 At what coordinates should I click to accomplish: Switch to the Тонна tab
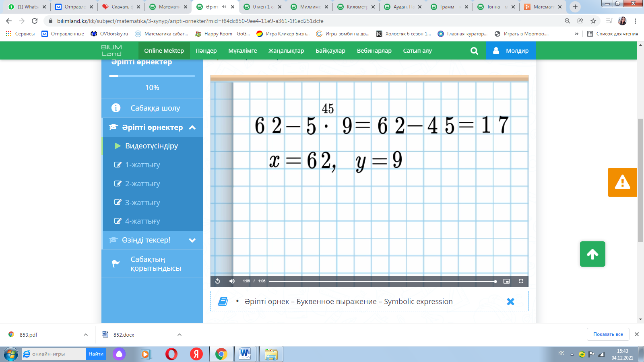tap(497, 7)
